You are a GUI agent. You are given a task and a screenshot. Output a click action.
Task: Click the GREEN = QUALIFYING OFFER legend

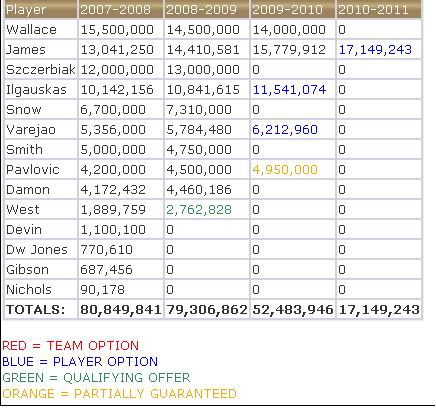coord(96,378)
